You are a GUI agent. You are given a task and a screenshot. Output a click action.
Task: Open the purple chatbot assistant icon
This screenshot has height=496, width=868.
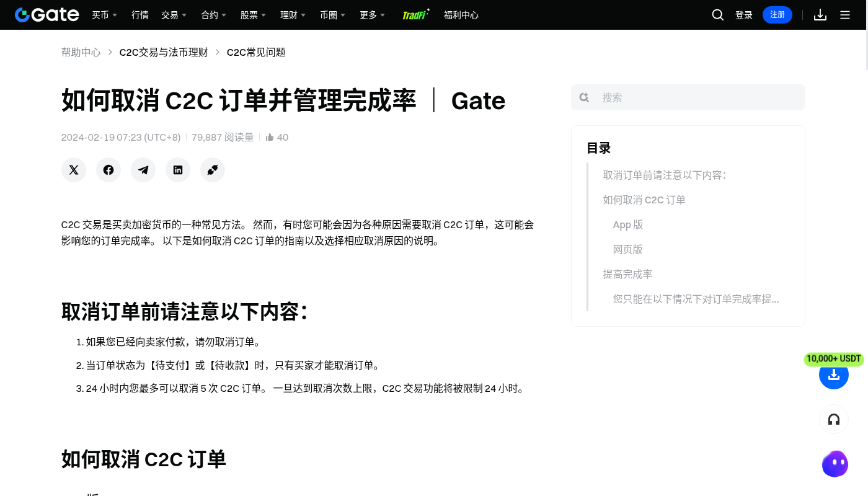pyautogui.click(x=835, y=464)
